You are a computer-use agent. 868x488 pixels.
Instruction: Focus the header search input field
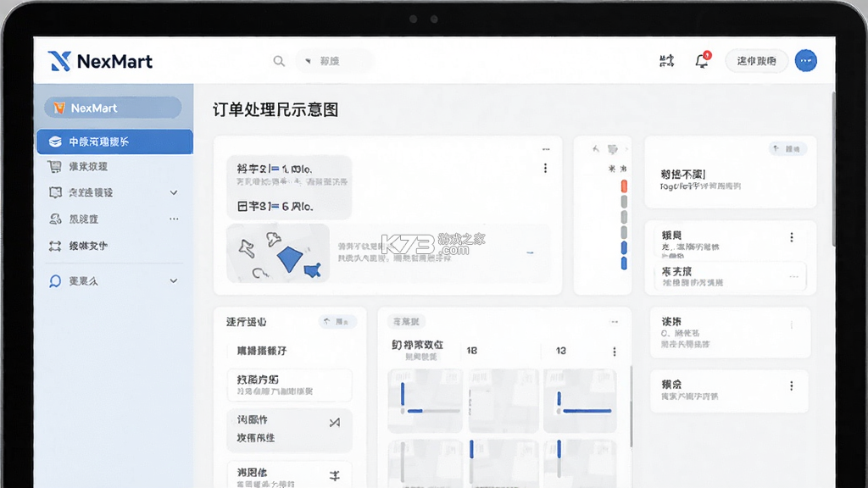click(x=334, y=61)
